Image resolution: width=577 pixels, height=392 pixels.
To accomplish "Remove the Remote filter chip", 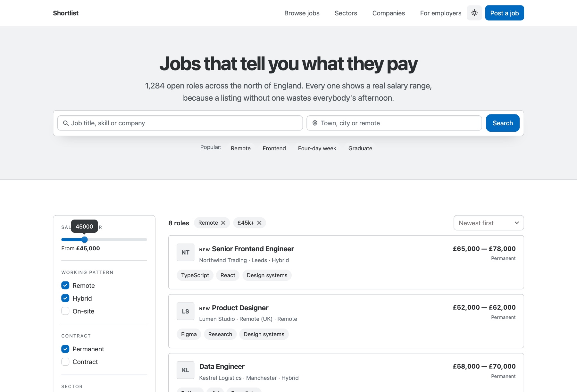I will point(223,223).
